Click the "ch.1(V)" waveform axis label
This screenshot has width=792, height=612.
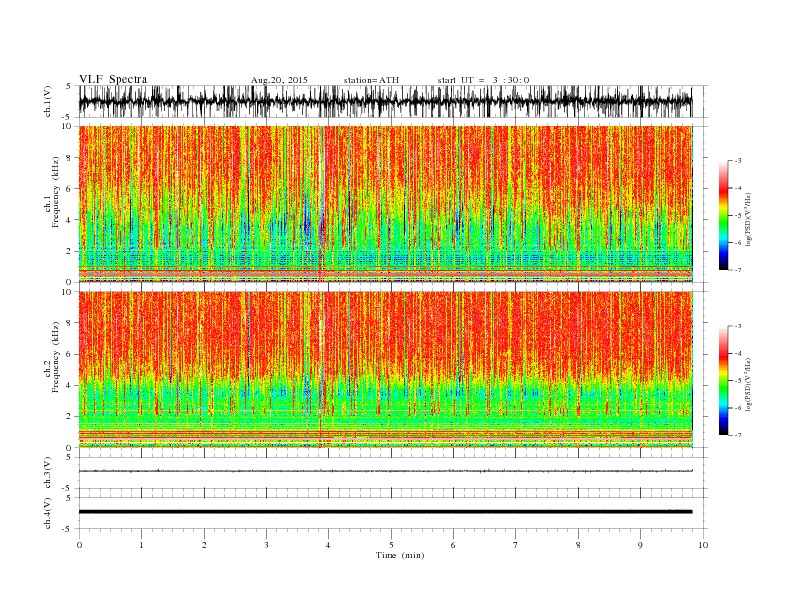pos(48,101)
